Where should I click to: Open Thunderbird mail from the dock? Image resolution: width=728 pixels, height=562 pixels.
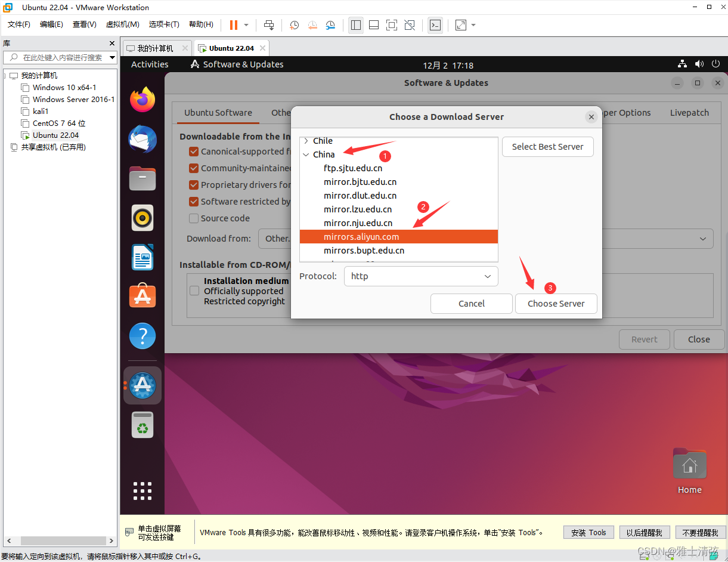click(142, 140)
